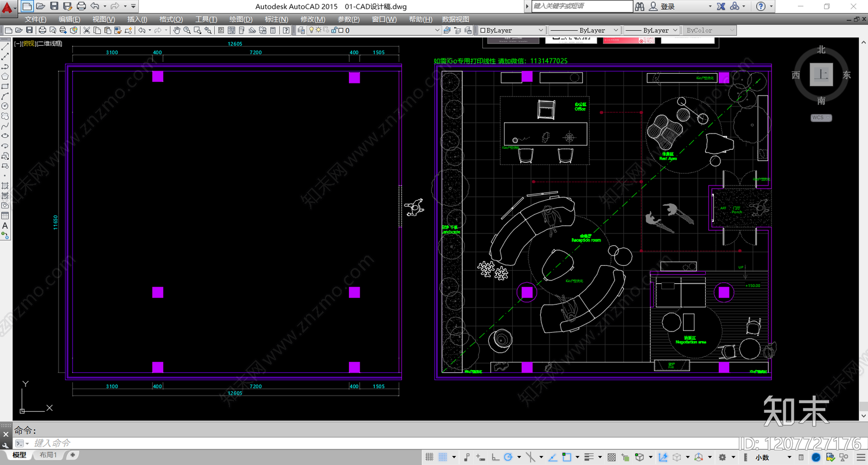Open the 绘图(D) menu
Viewport: 868px width, 465px height.
pyautogui.click(x=241, y=19)
